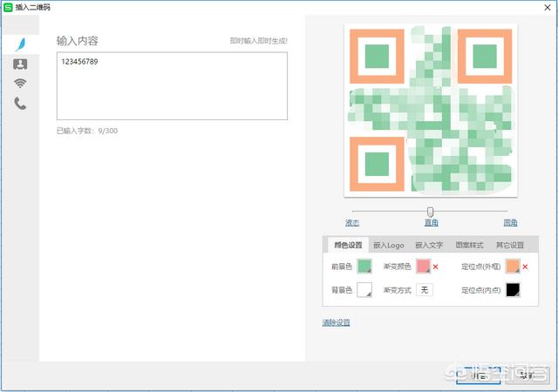558x392 pixels.
Task: Switch to the 嵌入Logo tab
Action: (x=389, y=245)
